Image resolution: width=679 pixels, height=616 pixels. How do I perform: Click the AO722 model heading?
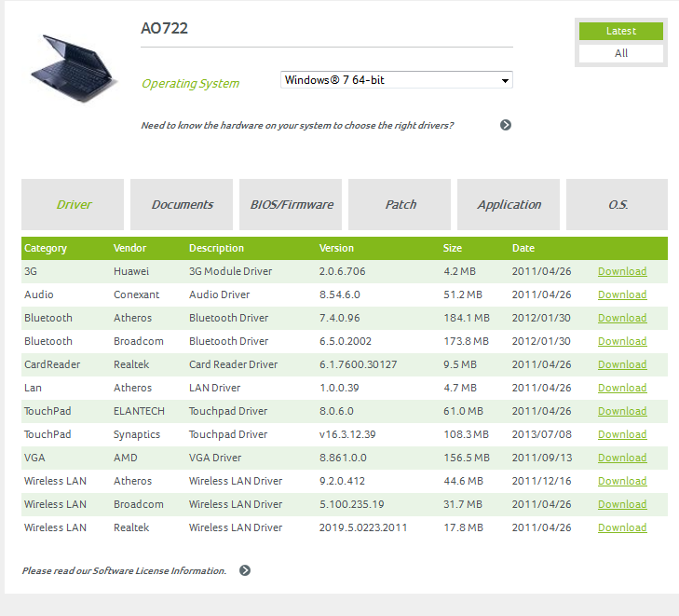(x=165, y=29)
